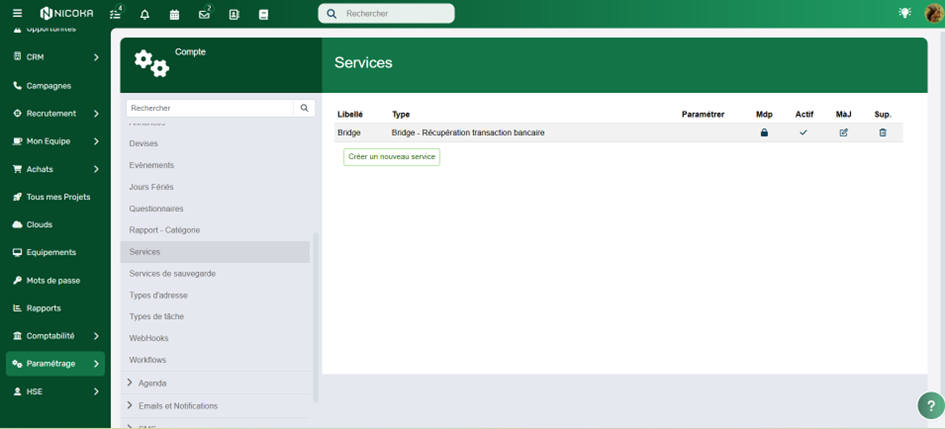The width and height of the screenshot is (945, 429).
Task: Open the task list icon with badge
Action: click(116, 14)
